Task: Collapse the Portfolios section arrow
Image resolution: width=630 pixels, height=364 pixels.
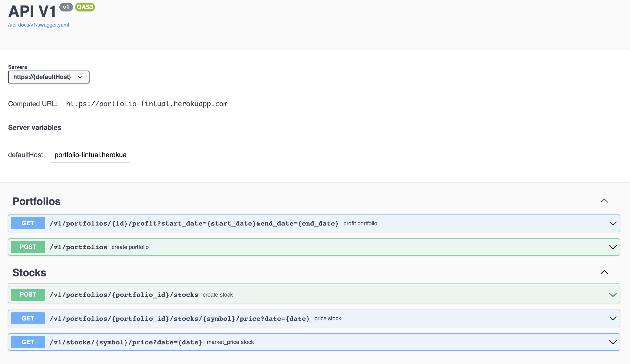Action: click(x=604, y=201)
